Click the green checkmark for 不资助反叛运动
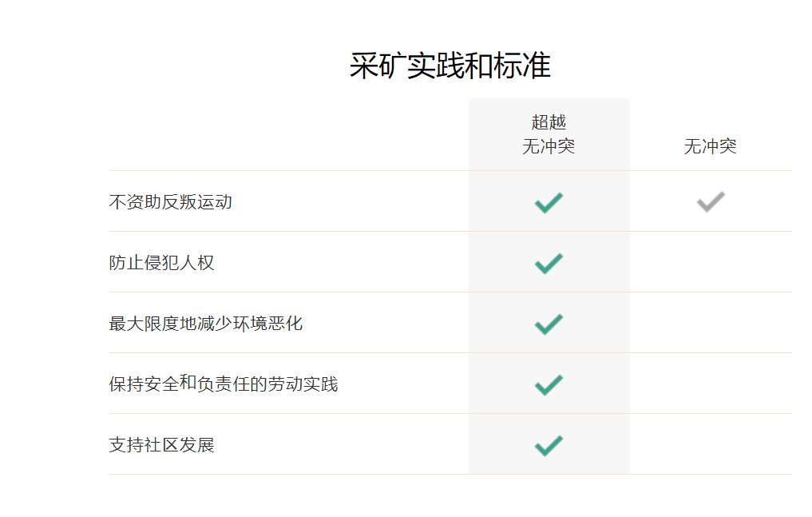This screenshot has height=517, width=812. click(549, 202)
